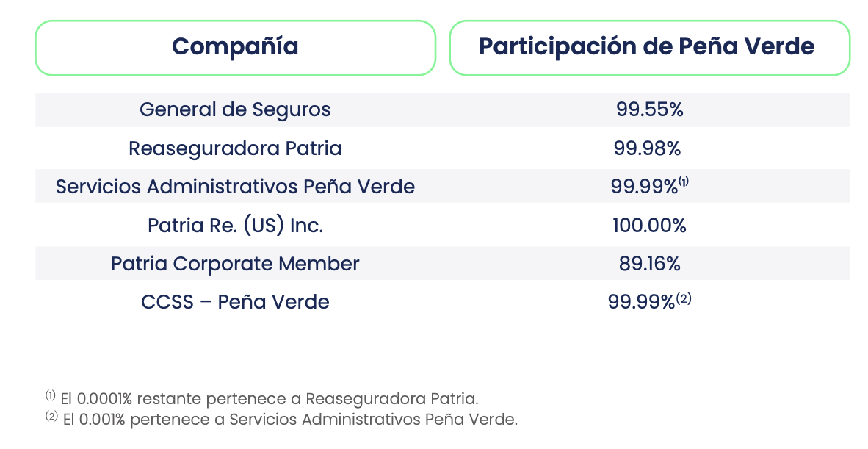Image resolution: width=868 pixels, height=449 pixels.
Task: Click Servicios Administrativos Peña Verde company name
Action: point(235,187)
